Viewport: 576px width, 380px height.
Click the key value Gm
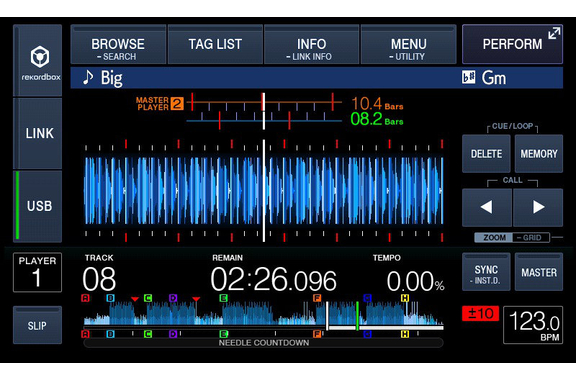pos(494,78)
